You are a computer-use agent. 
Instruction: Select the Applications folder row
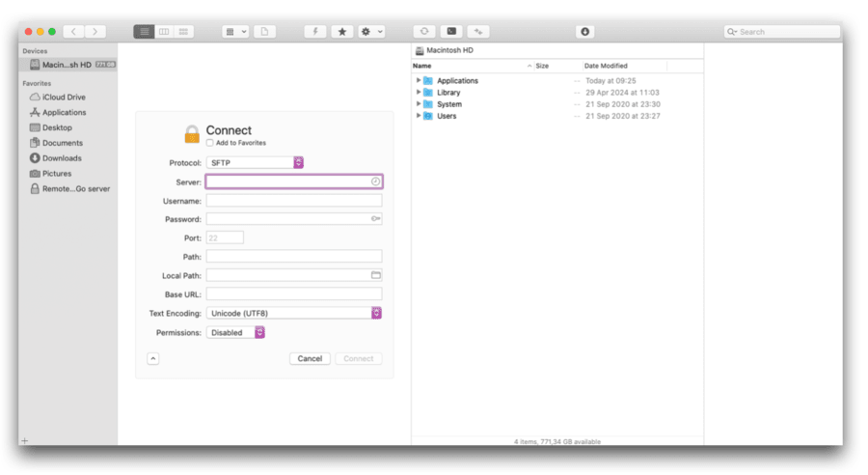point(557,81)
